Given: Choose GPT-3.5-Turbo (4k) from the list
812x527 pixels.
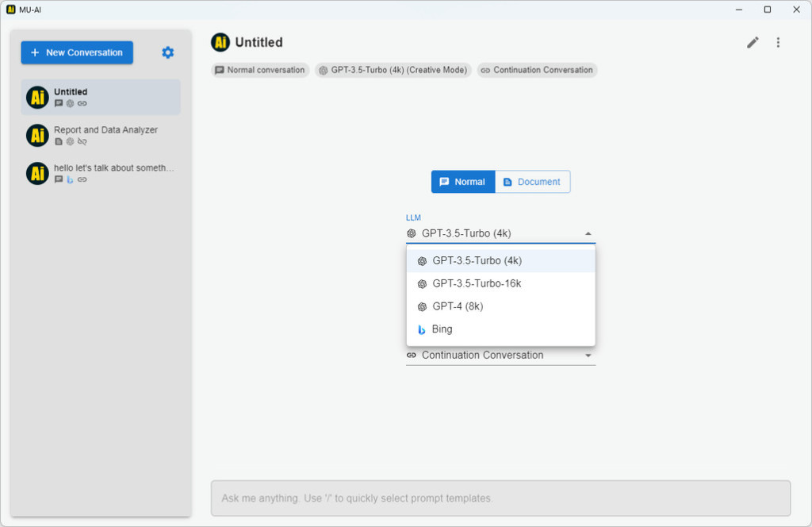Looking at the screenshot, I should pyautogui.click(x=501, y=260).
